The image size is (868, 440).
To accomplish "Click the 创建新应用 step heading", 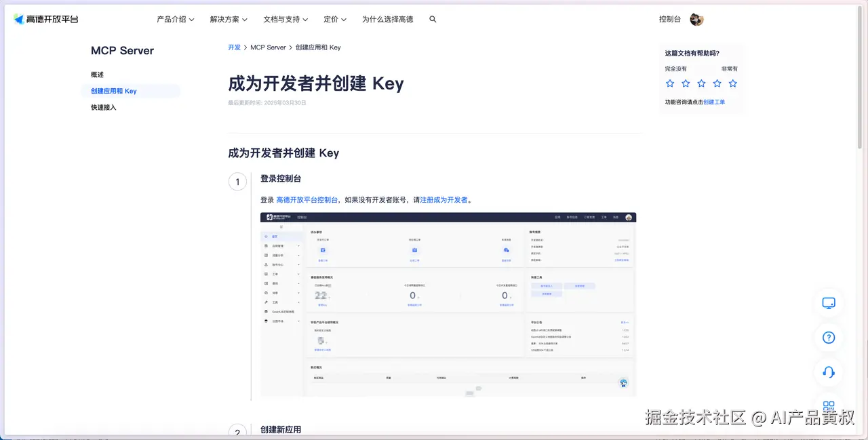I will pos(281,430).
